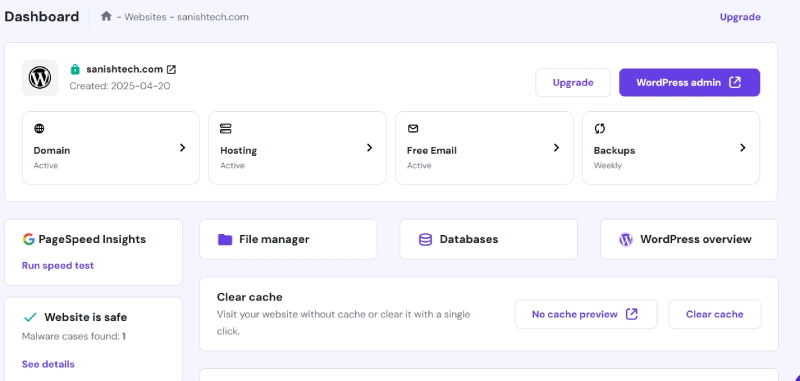Click the Domain label
The width and height of the screenshot is (800, 381).
coord(52,150)
